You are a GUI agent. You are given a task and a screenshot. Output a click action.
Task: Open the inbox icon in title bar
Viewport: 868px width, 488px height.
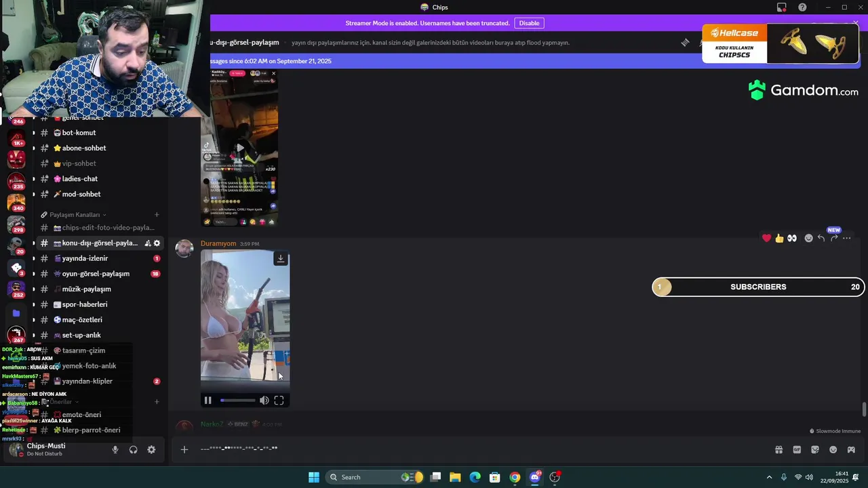(782, 7)
